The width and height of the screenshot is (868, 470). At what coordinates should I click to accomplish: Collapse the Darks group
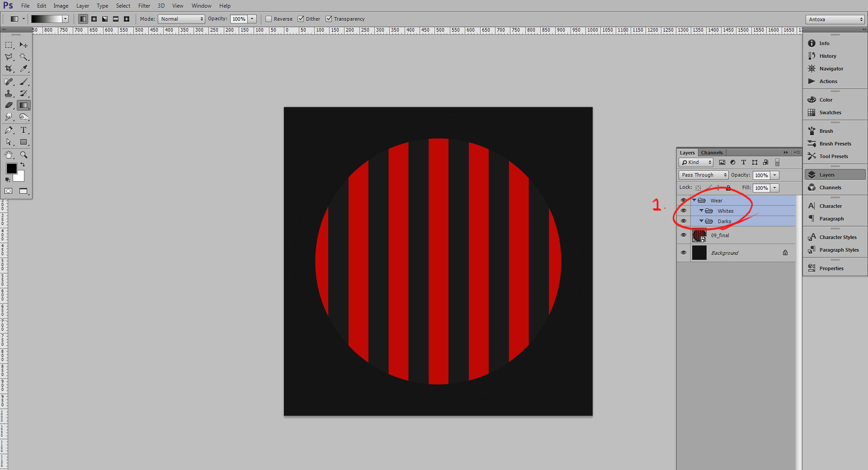tap(702, 221)
